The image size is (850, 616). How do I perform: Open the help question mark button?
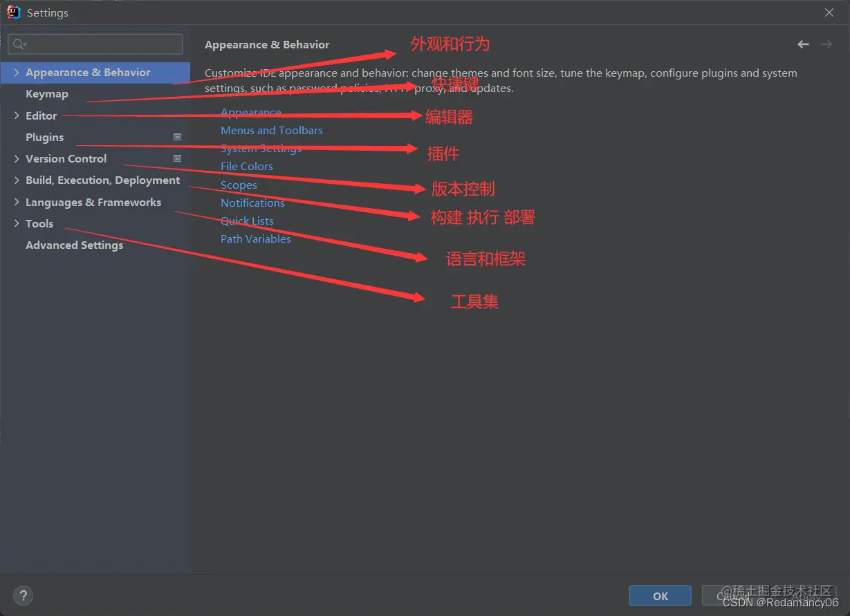tap(23, 595)
